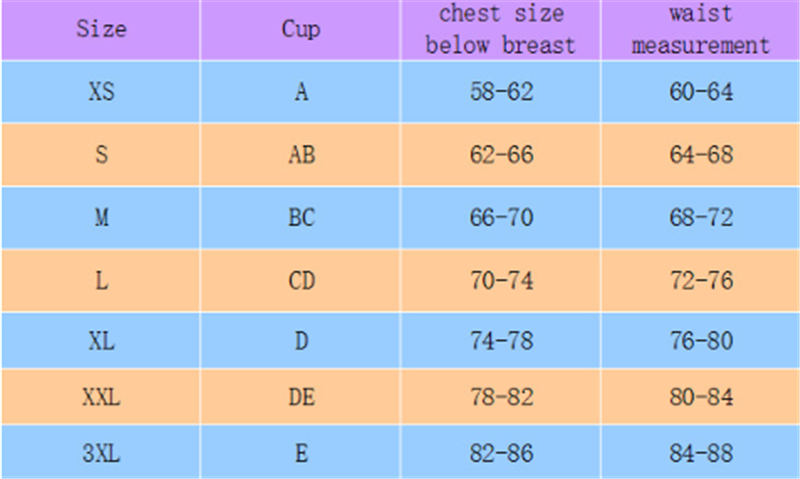
Task: Click chest size value 70-74
Action: tap(501, 281)
